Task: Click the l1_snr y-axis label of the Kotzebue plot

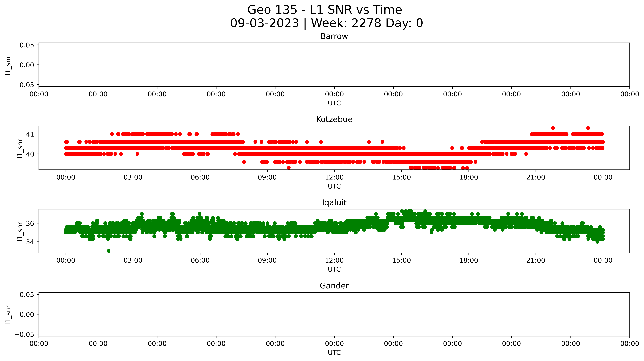Action: pos(20,148)
